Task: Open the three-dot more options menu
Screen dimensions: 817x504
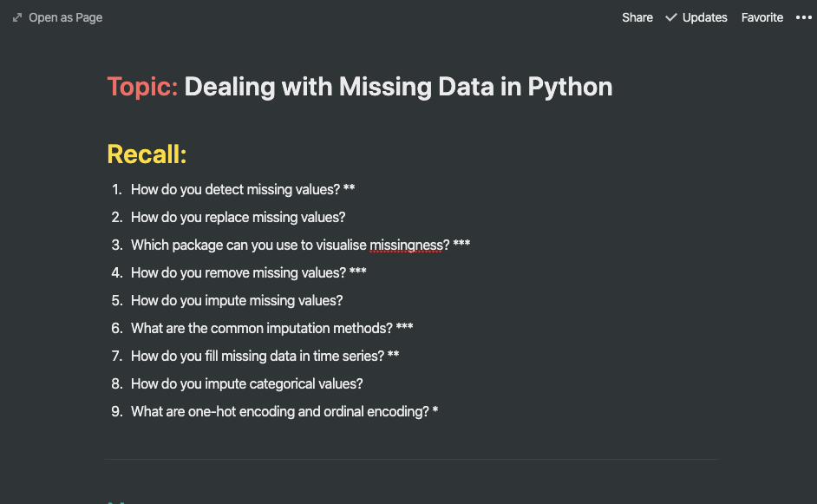Action: (803, 17)
